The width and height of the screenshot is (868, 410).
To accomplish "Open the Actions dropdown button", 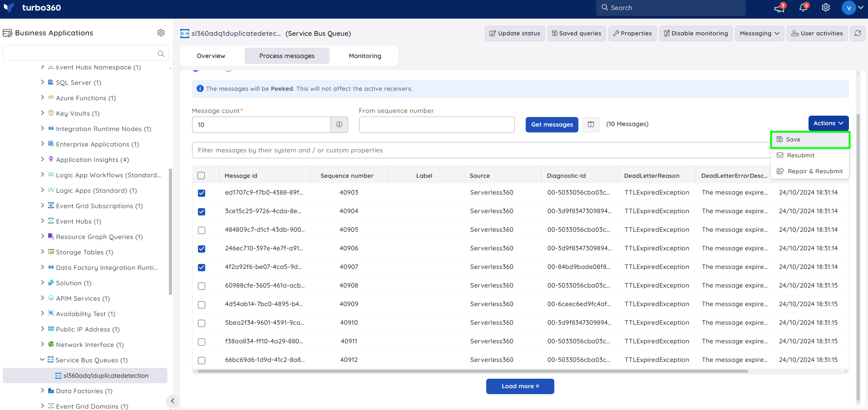I will click(828, 123).
